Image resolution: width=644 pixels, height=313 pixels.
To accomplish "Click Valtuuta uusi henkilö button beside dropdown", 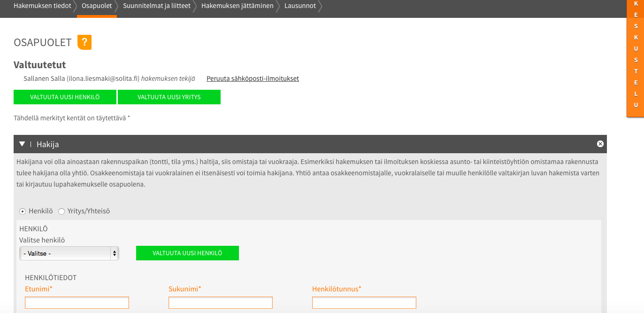I will click(187, 253).
